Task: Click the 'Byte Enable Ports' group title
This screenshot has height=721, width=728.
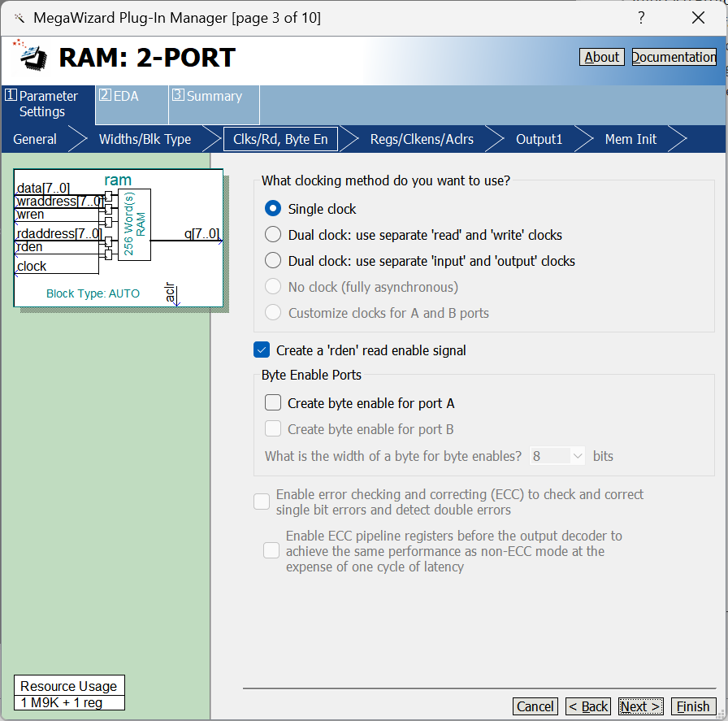Action: (311, 375)
